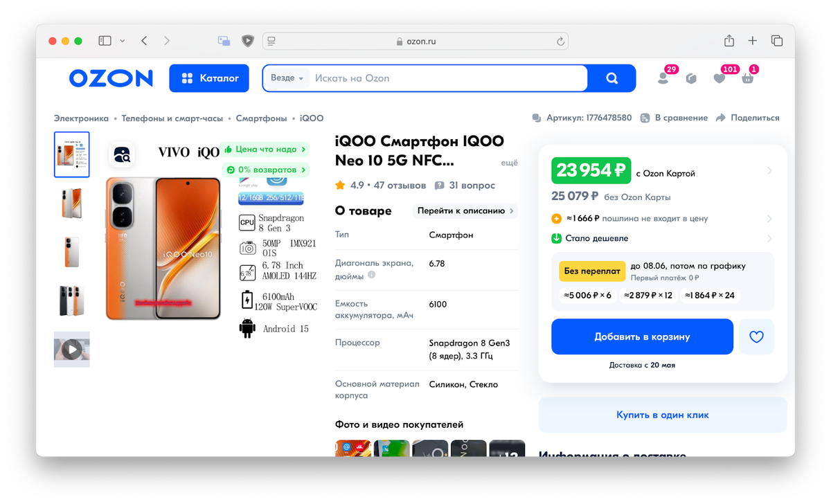
Task: Select the first product thumbnail with specs
Action: point(72,155)
